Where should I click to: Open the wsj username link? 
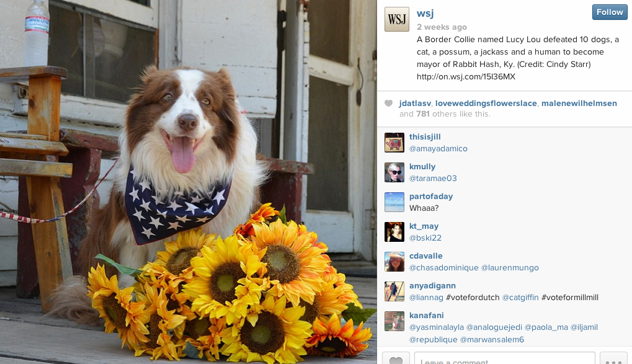click(x=425, y=13)
